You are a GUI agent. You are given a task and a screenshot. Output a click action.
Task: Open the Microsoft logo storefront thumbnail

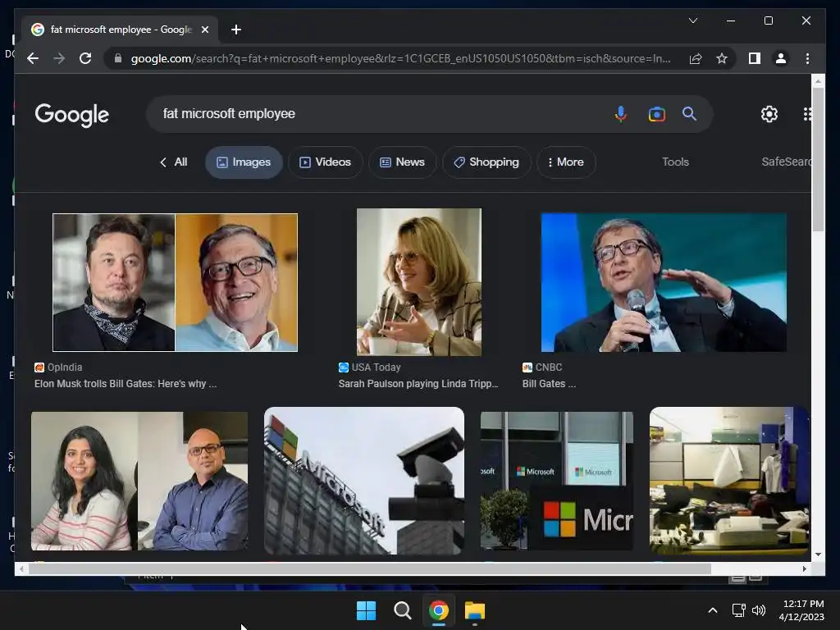[x=557, y=481]
